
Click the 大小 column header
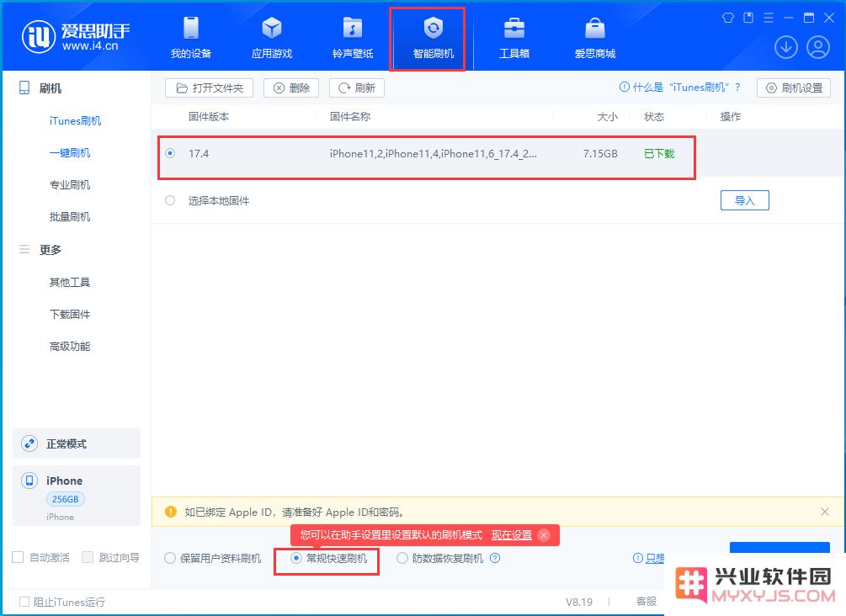608,116
